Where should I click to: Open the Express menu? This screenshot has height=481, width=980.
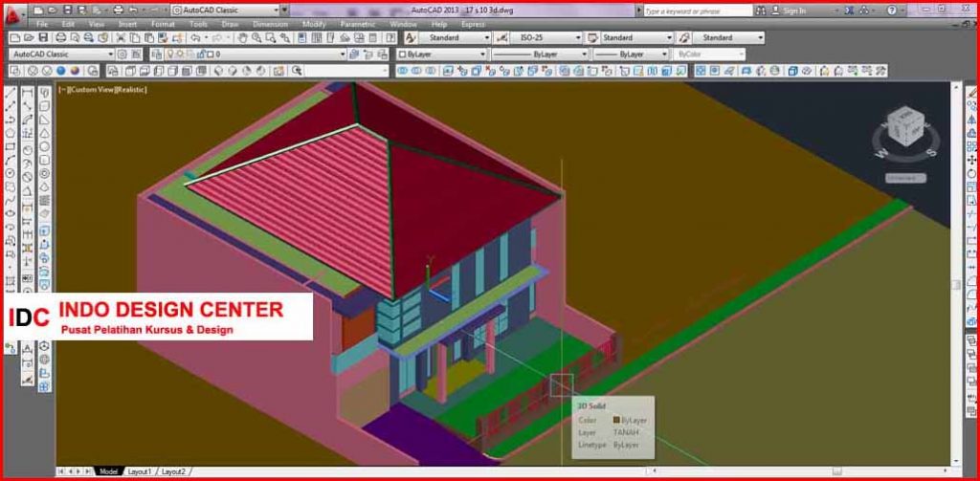point(473,24)
